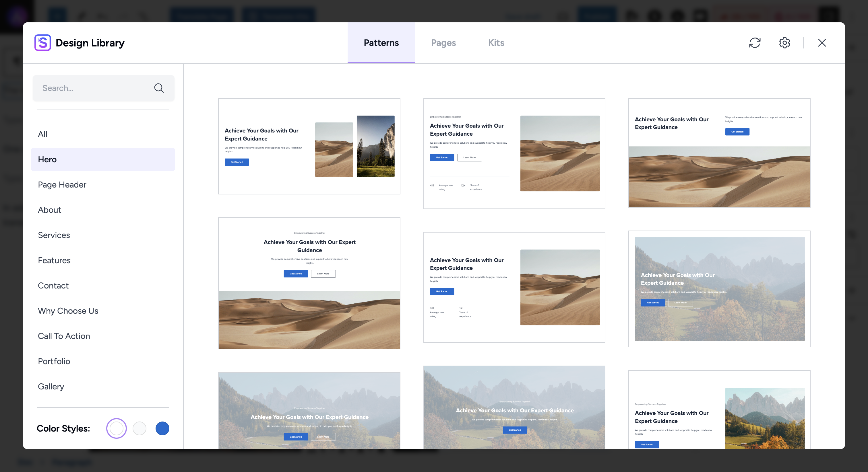Expand the Call To Action section
This screenshot has width=868, height=472.
click(64, 336)
